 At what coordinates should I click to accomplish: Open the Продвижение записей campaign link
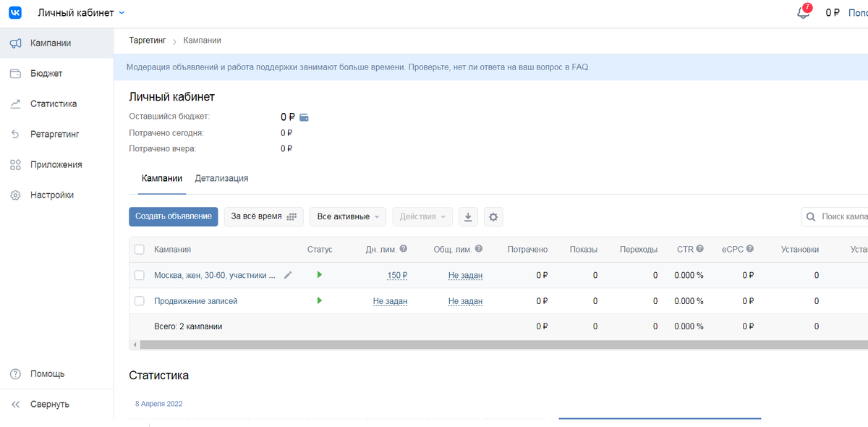[x=196, y=301]
